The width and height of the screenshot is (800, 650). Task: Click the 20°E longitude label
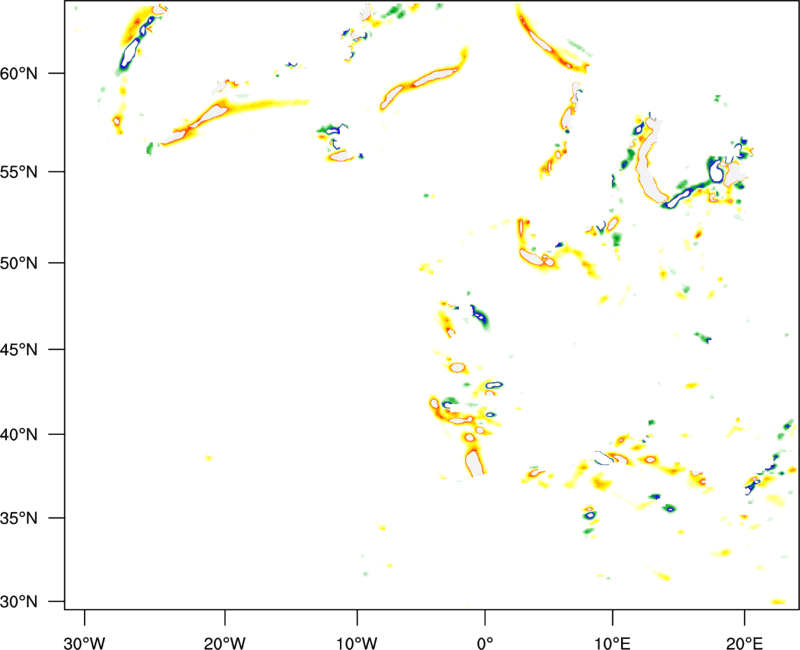pyautogui.click(x=744, y=643)
